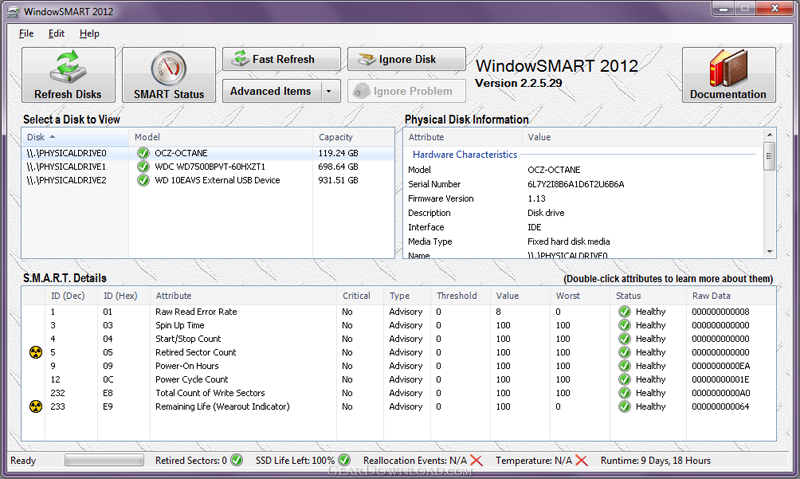Run a Fast Refresh

click(282, 59)
